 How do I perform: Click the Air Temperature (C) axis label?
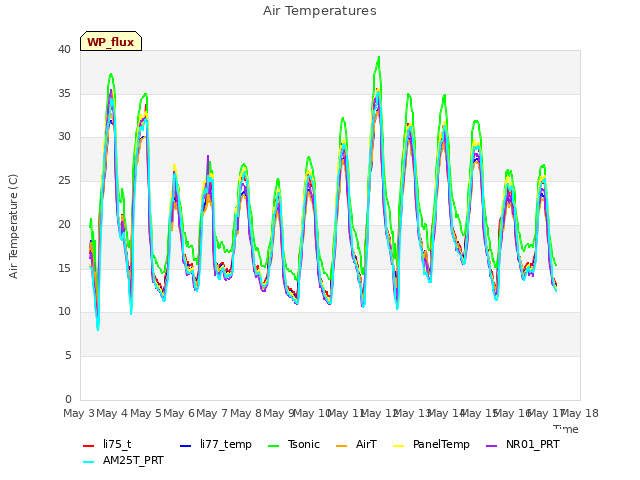[x=13, y=227]
